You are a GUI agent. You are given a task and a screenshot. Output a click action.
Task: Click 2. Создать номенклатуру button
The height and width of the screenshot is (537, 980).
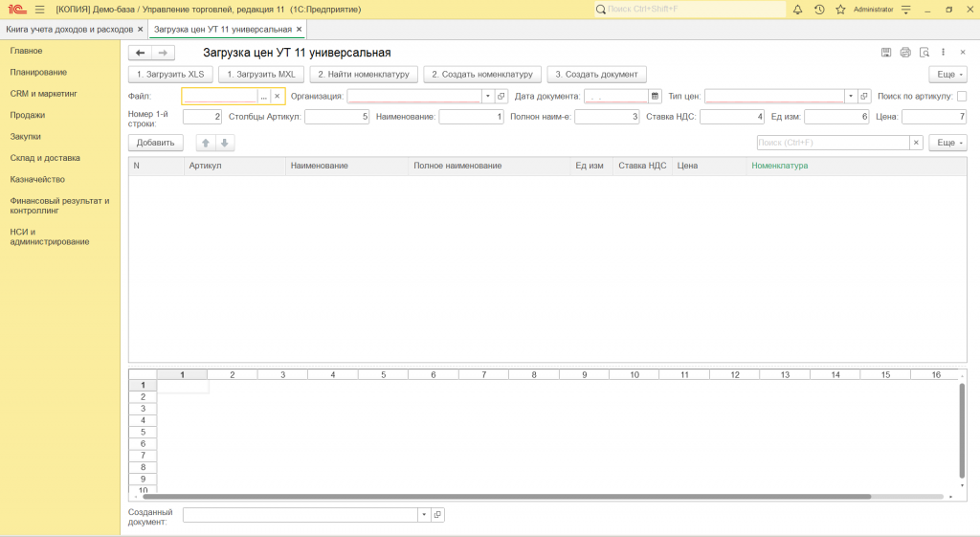point(482,75)
